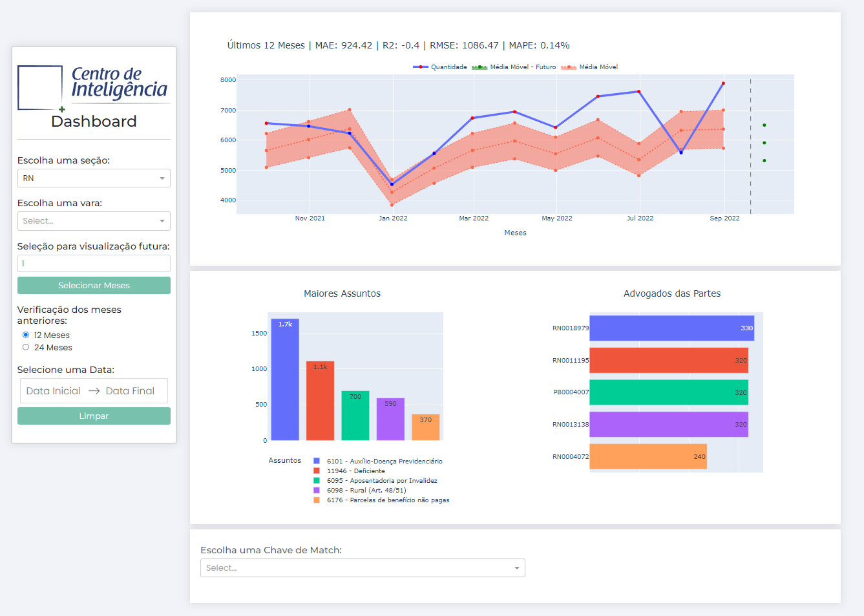Click the green 700 bar

pos(355,416)
